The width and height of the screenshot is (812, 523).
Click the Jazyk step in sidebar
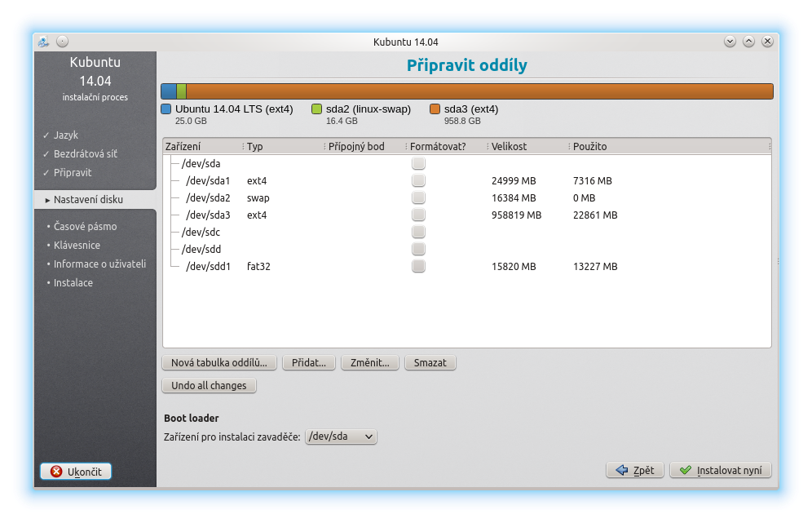tap(66, 135)
